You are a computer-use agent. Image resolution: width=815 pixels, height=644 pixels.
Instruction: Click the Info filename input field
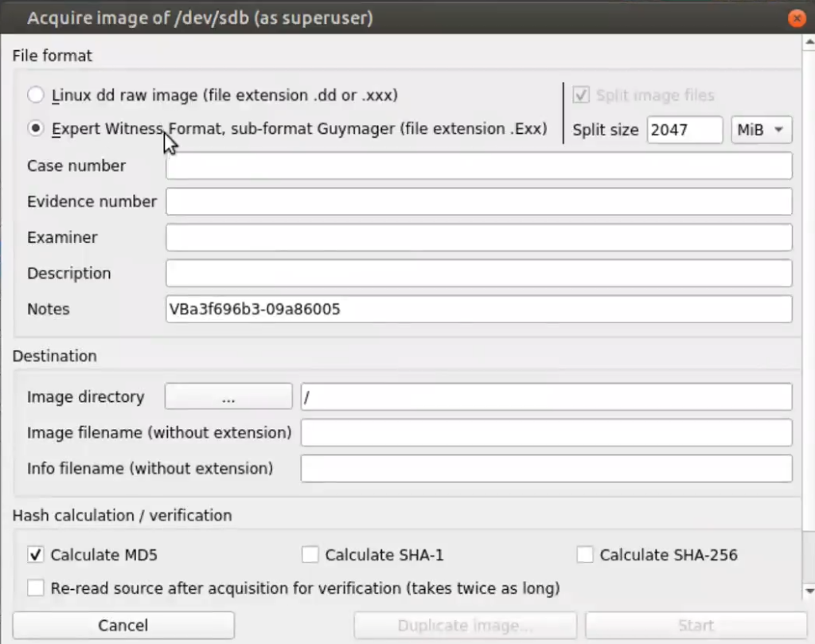(x=546, y=469)
